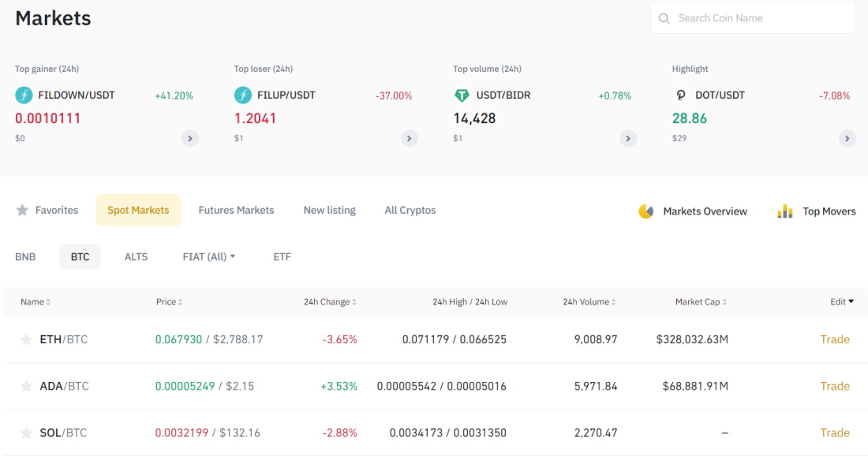Choose the ETF market filter
The image size is (868, 456).
(282, 256)
